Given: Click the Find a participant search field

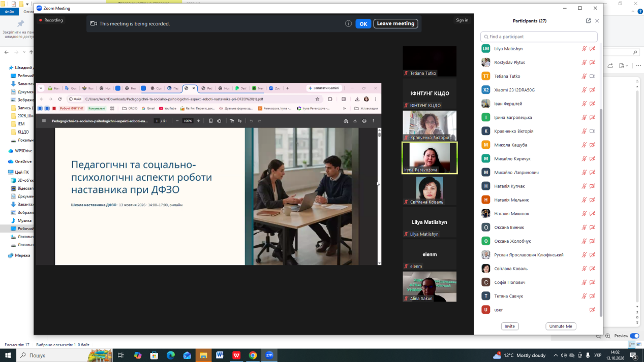Looking at the screenshot, I should [539, 37].
